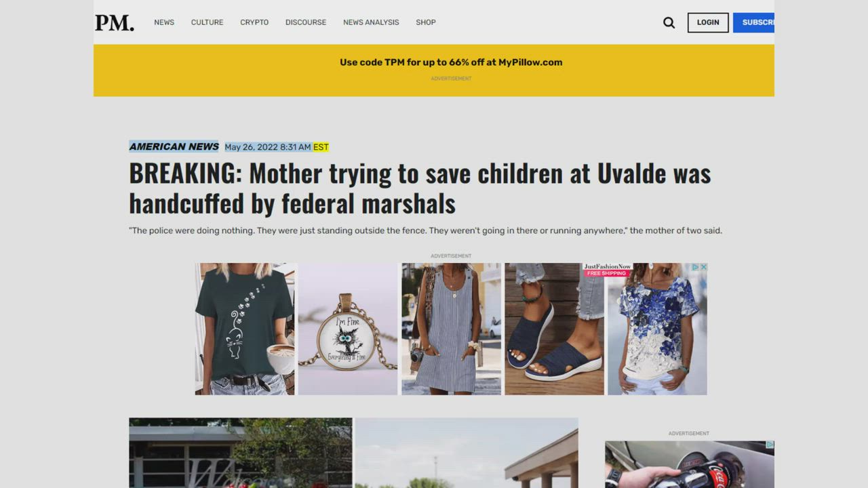Select Crypto in the navigation bar

[254, 22]
